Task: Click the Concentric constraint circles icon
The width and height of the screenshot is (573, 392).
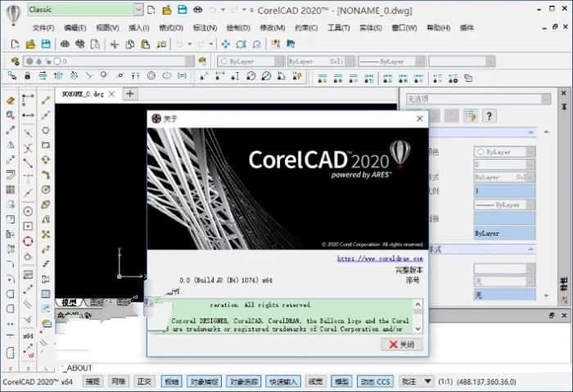Action: pos(151,76)
